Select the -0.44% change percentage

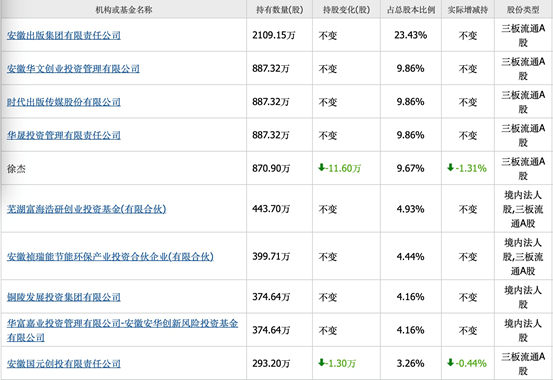pyautogui.click(x=470, y=363)
